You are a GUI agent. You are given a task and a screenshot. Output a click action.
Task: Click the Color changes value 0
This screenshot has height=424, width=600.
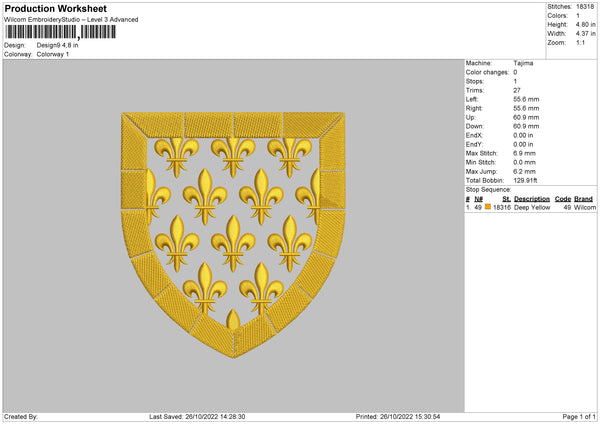pos(515,72)
